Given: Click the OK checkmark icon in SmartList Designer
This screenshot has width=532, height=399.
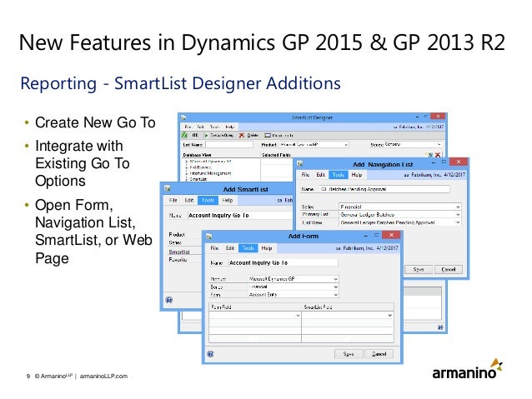Looking at the screenshot, I should tap(184, 135).
